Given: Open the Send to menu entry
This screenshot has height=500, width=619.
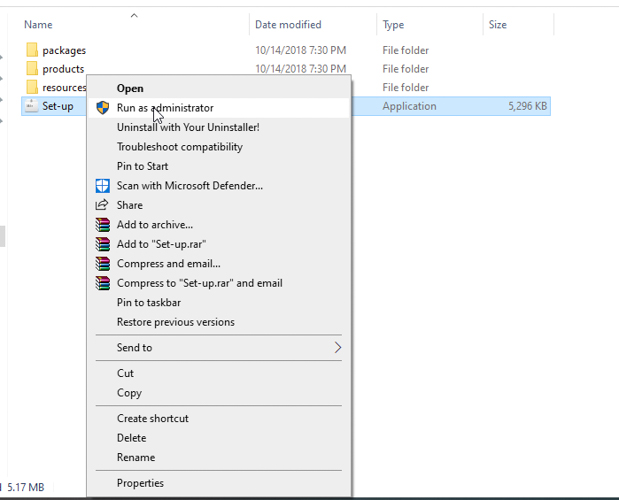Looking at the screenshot, I should pos(219,347).
